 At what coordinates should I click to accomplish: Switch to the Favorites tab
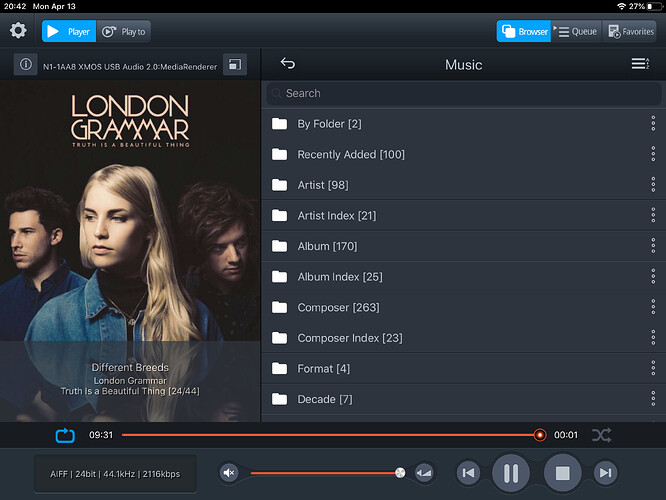(x=631, y=31)
